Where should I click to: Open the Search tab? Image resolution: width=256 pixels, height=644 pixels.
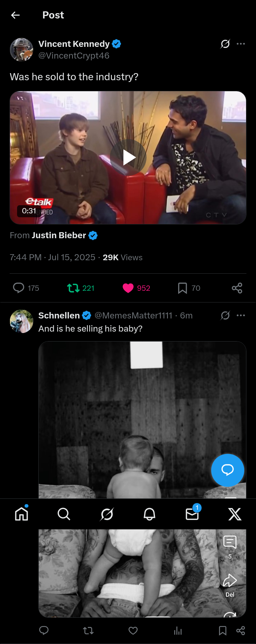[x=64, y=514]
